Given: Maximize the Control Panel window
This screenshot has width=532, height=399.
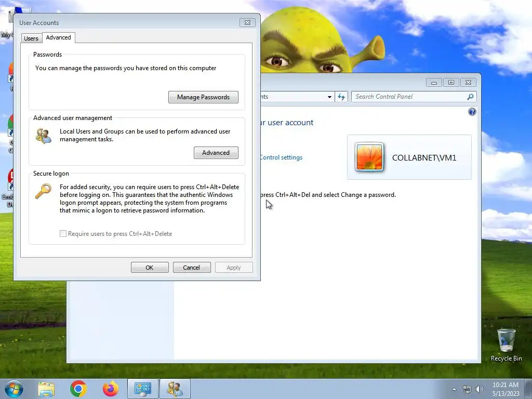Looking at the screenshot, I should pyautogui.click(x=451, y=83).
